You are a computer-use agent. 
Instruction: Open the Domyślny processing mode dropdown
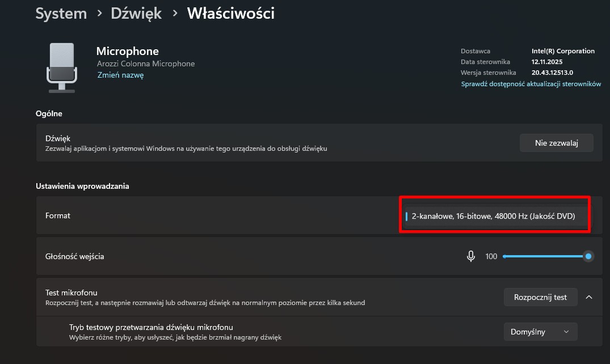(x=540, y=332)
